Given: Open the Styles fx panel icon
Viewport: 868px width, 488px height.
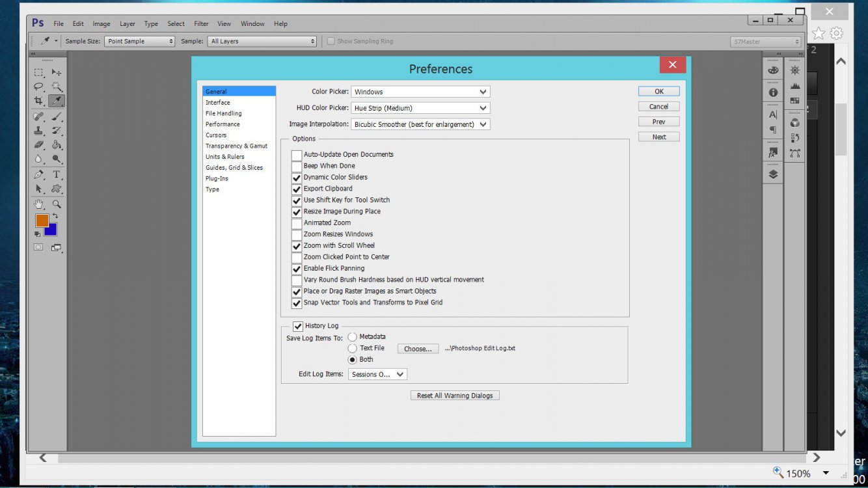Looking at the screenshot, I should pos(773,153).
